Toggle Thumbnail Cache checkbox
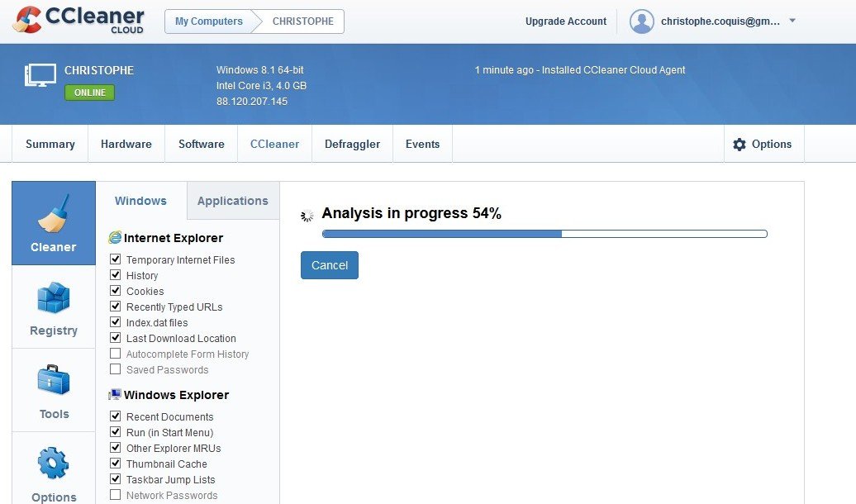Viewport: 856px width, 504px height. pyautogui.click(x=115, y=463)
